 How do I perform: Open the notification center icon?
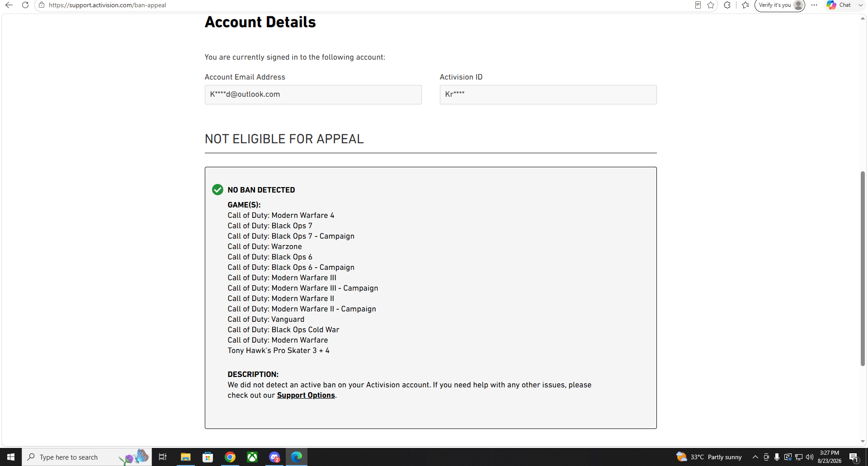pyautogui.click(x=854, y=457)
